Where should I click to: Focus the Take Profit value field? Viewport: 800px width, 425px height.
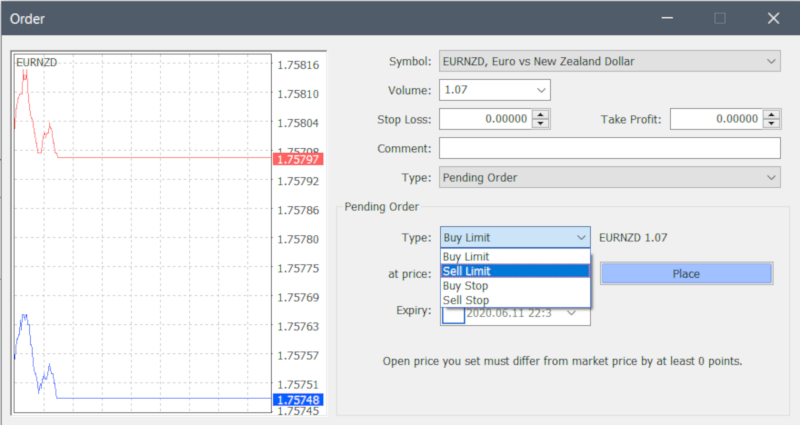[x=715, y=120]
